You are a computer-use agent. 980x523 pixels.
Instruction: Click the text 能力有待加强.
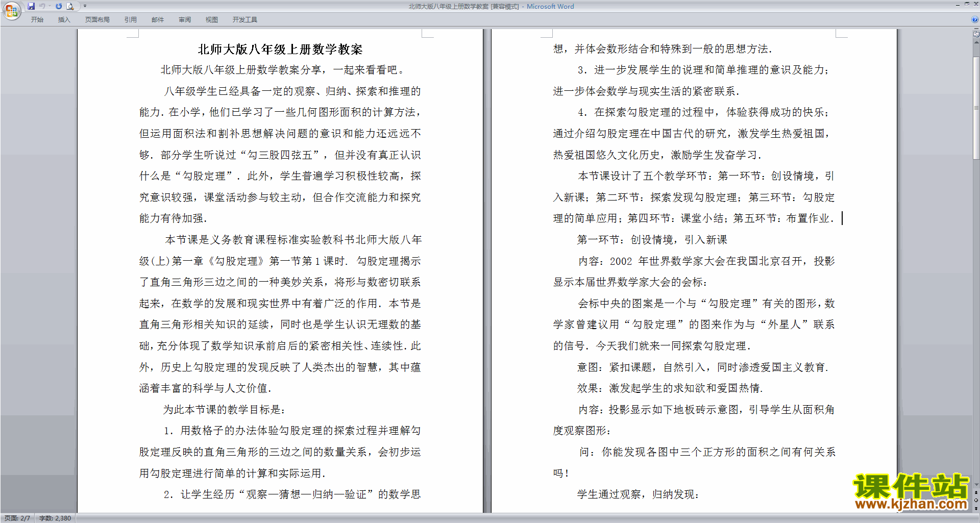pos(173,218)
